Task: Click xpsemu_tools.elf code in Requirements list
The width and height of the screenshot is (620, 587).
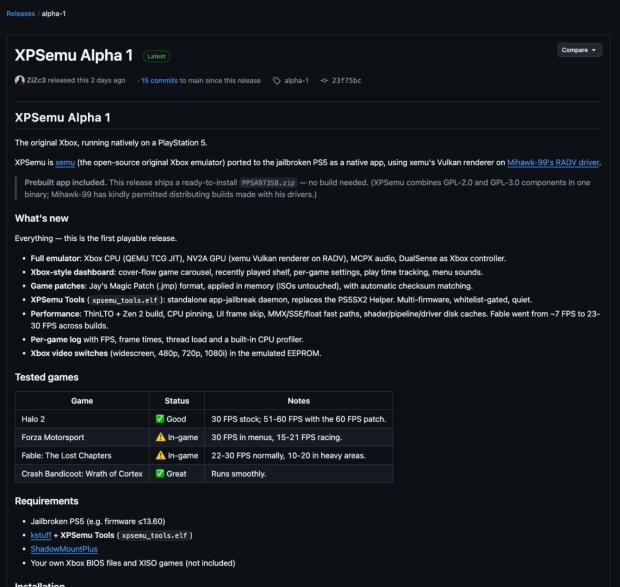Action: pos(154,536)
